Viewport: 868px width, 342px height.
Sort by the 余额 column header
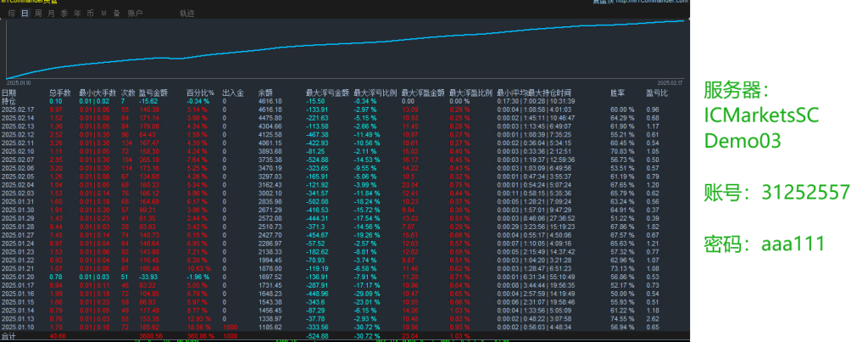click(x=265, y=93)
